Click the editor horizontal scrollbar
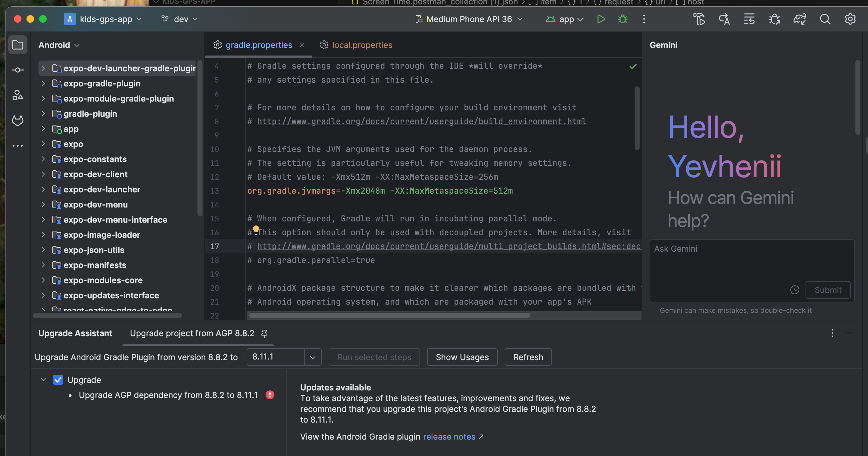Image resolution: width=868 pixels, height=456 pixels. [x=389, y=315]
